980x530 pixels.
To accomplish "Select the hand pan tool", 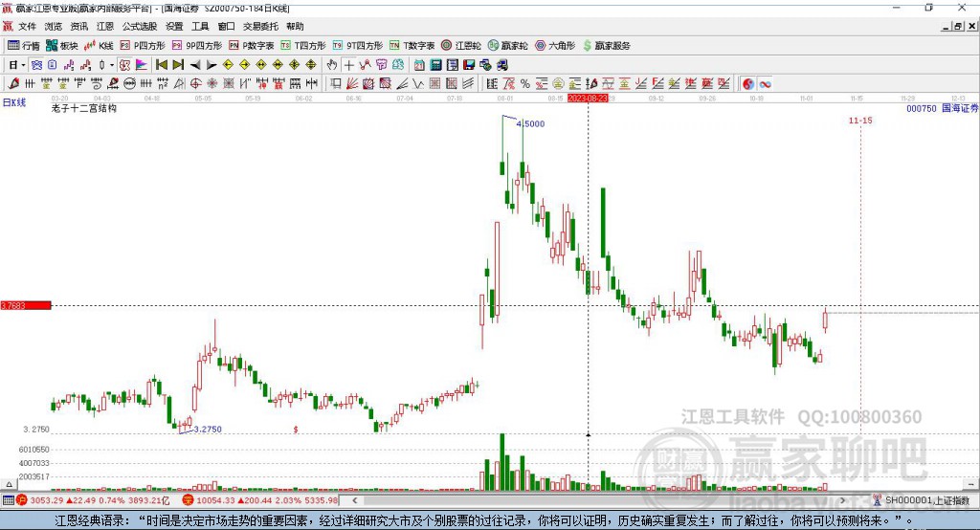I will (x=332, y=65).
